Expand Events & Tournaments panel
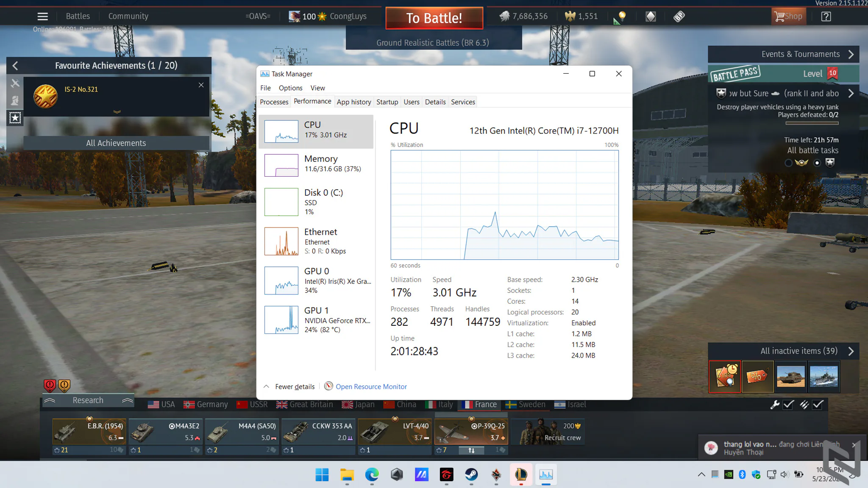 (x=851, y=54)
